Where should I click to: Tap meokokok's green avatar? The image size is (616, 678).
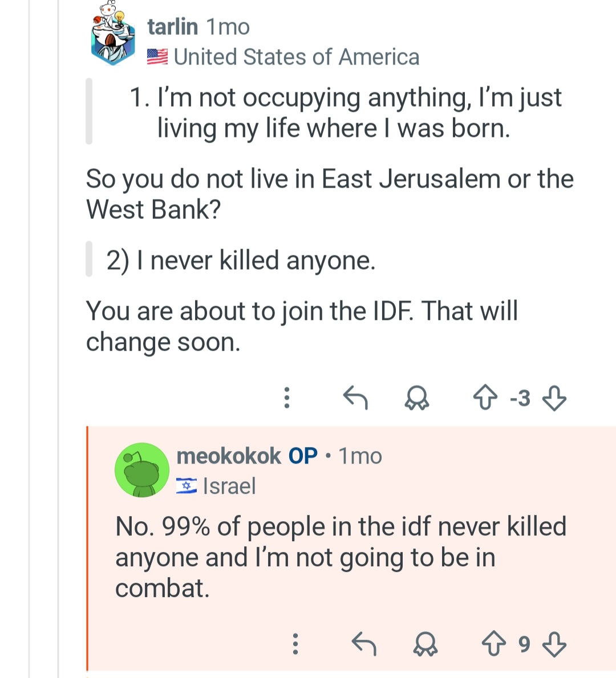pyautogui.click(x=141, y=470)
